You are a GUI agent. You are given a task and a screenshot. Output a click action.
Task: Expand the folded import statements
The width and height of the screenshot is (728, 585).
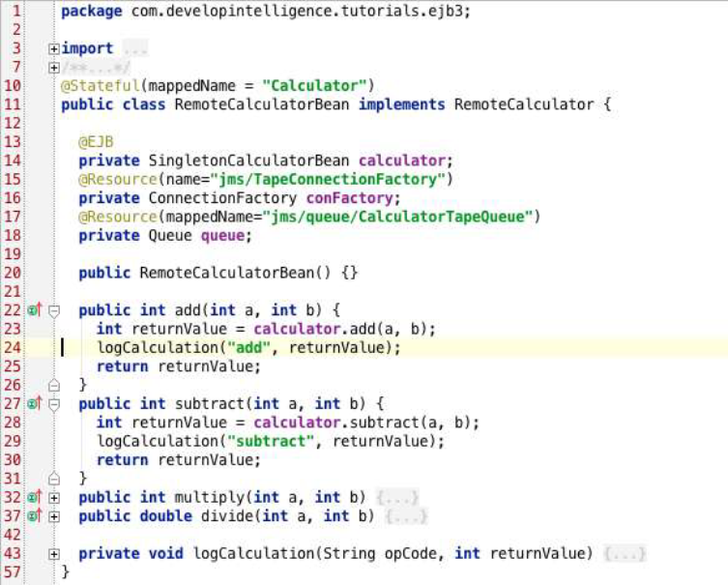click(54, 48)
